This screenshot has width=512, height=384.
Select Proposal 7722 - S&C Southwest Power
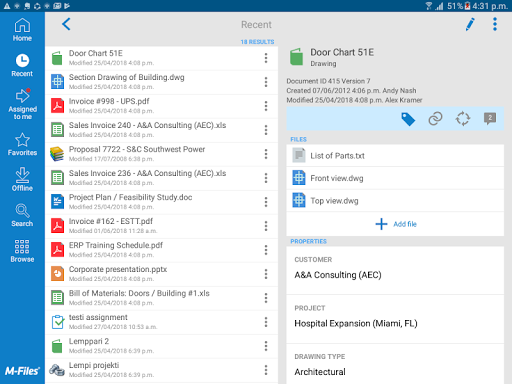161,154
